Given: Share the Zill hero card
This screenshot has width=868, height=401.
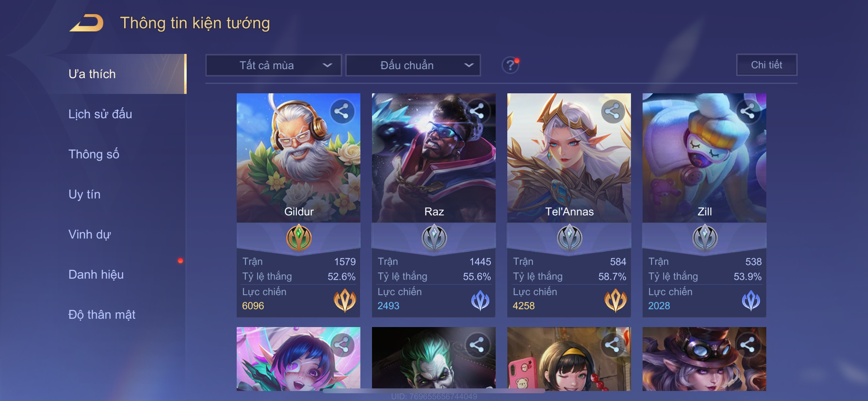Looking at the screenshot, I should coord(748,111).
